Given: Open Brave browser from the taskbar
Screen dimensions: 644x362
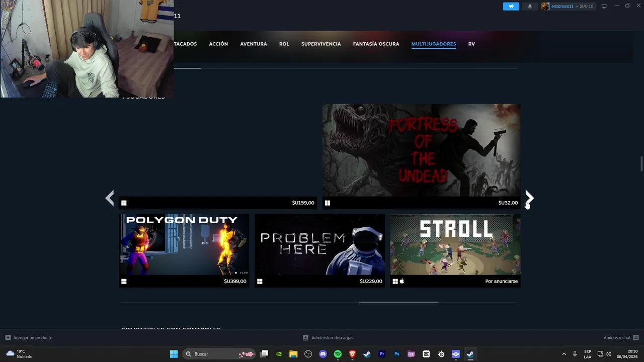Looking at the screenshot, I should [352, 354].
